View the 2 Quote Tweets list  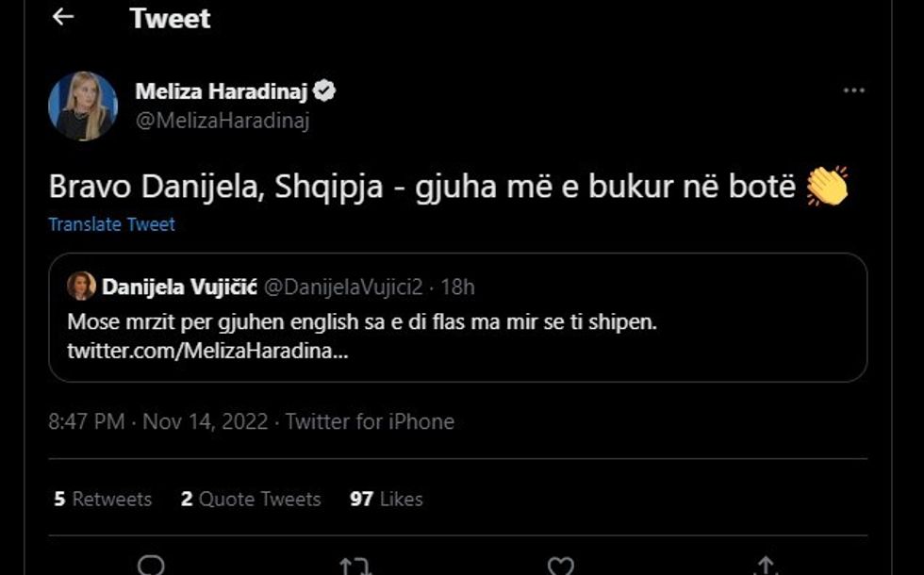[x=250, y=499]
